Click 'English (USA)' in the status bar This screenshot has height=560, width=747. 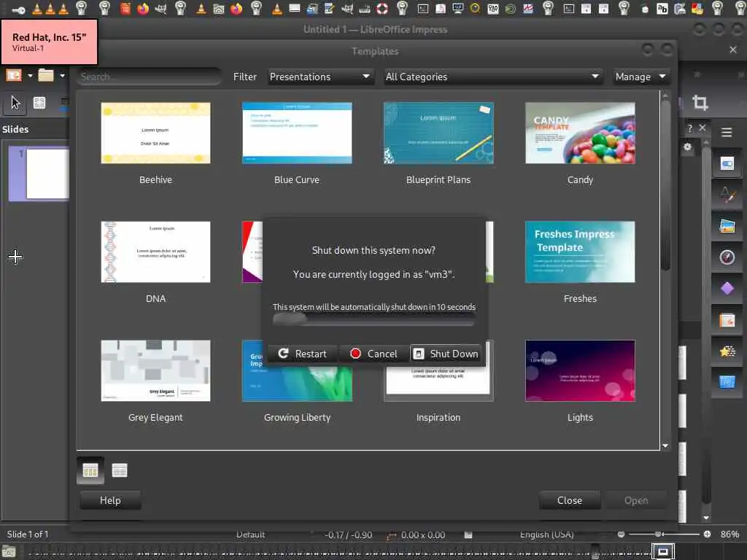[x=546, y=534]
